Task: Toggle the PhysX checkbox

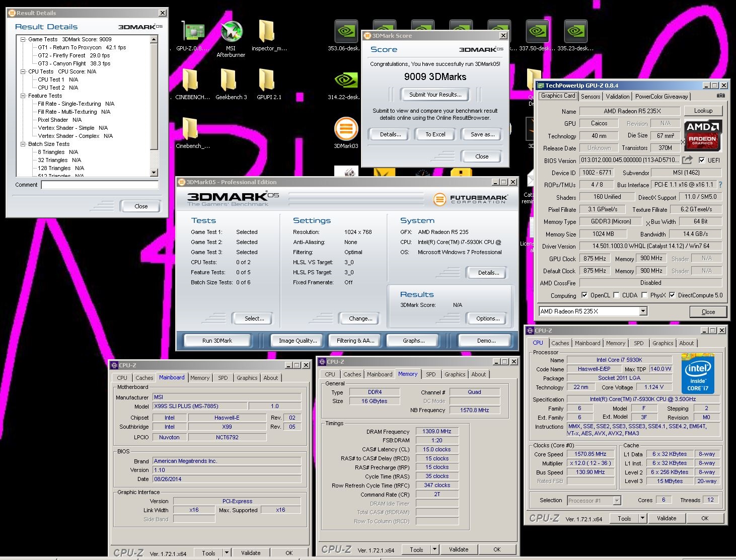Action: 644,295
